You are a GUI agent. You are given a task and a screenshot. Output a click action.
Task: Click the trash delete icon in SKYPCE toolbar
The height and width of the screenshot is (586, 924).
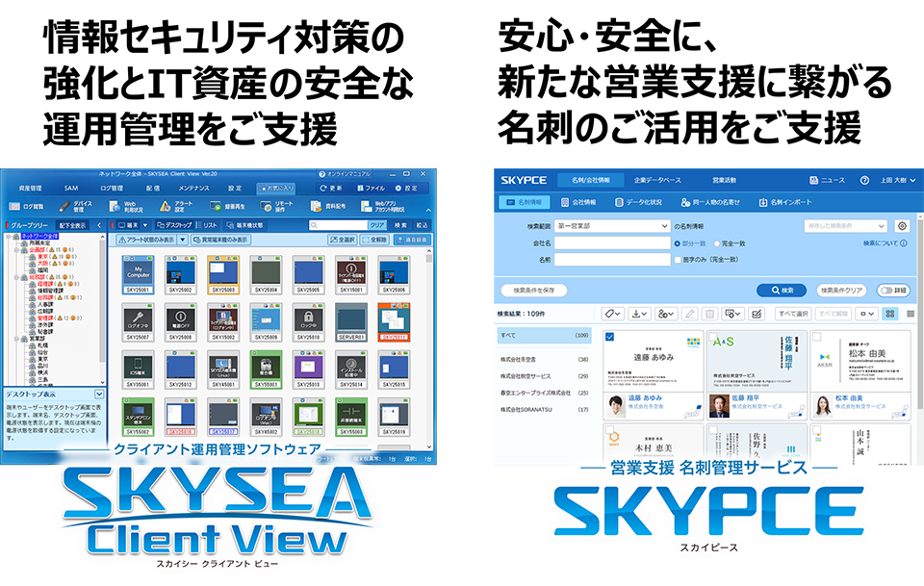(x=710, y=314)
